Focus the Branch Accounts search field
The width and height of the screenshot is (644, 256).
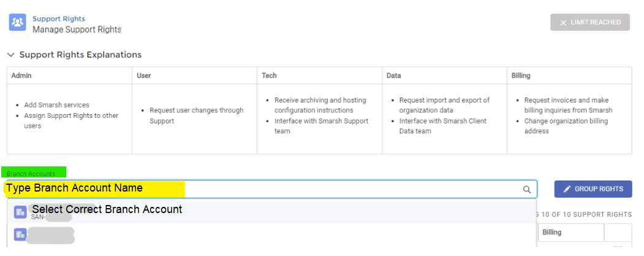[x=263, y=189]
